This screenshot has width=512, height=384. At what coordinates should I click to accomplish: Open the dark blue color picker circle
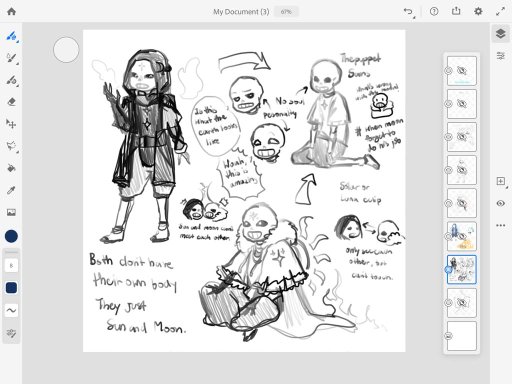(11, 236)
